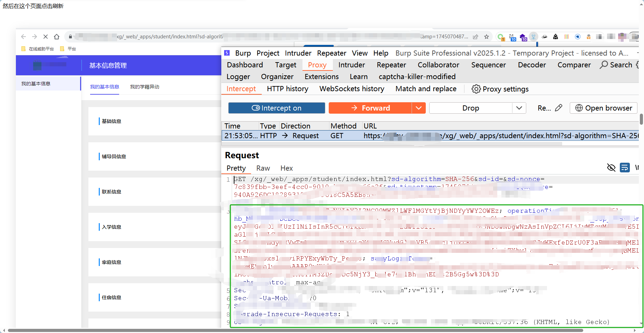
Task: Switch to the Comparer tab
Action: tap(574, 65)
